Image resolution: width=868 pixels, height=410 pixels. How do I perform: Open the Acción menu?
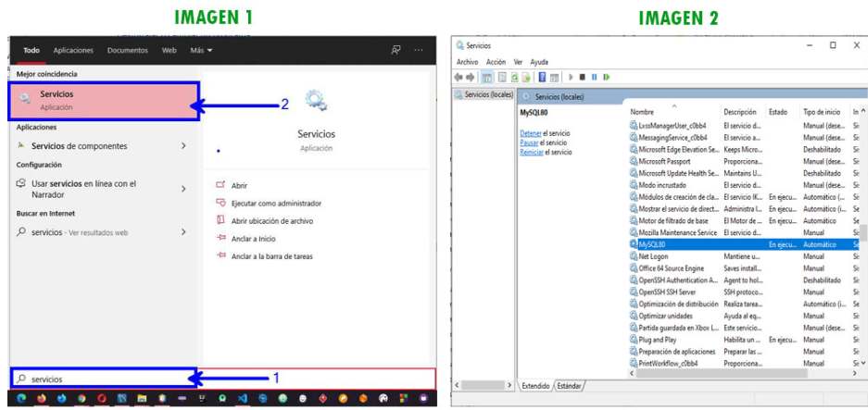click(x=496, y=62)
